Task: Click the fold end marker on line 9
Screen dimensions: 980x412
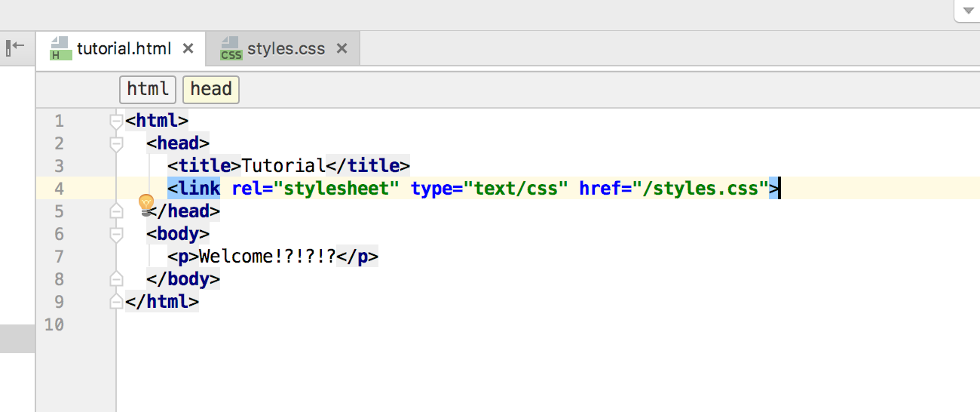Action: (116, 302)
